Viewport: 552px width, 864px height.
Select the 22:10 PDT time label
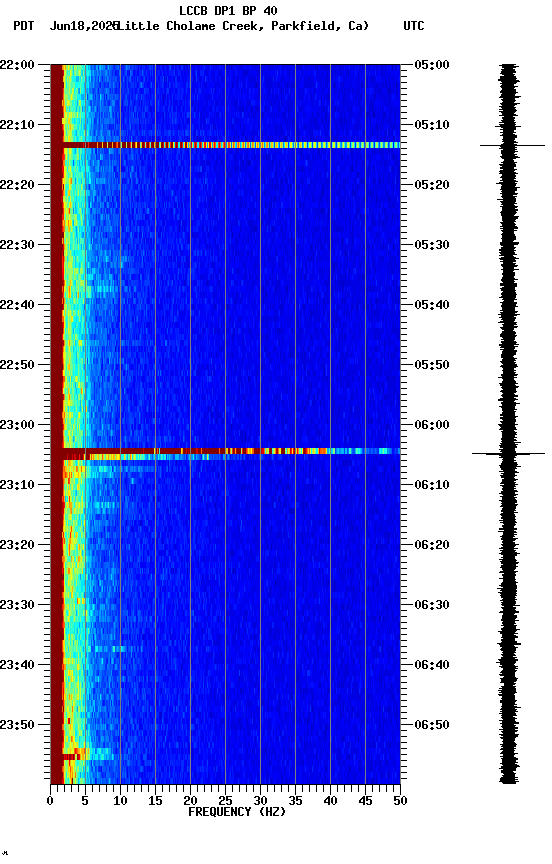(17, 125)
